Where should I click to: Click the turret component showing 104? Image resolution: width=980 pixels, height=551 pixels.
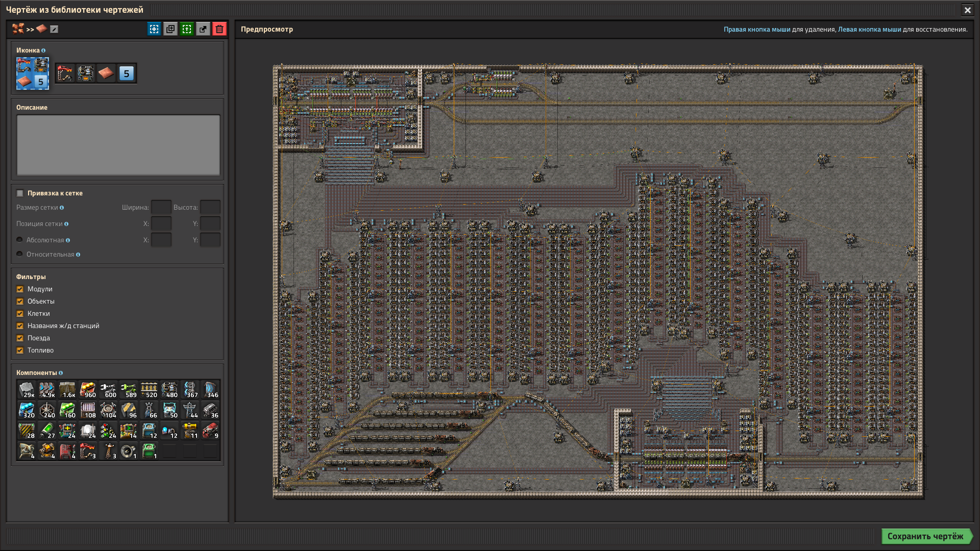pos(108,410)
